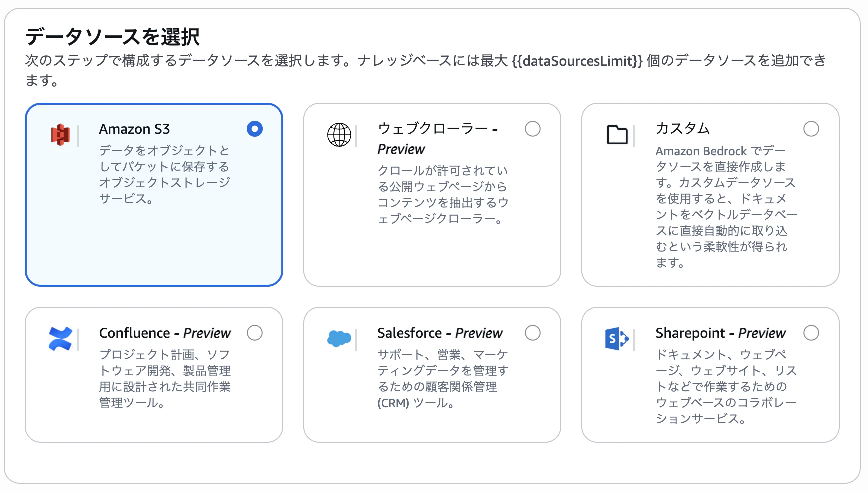Select the Amazon S3 radio button

pos(255,129)
